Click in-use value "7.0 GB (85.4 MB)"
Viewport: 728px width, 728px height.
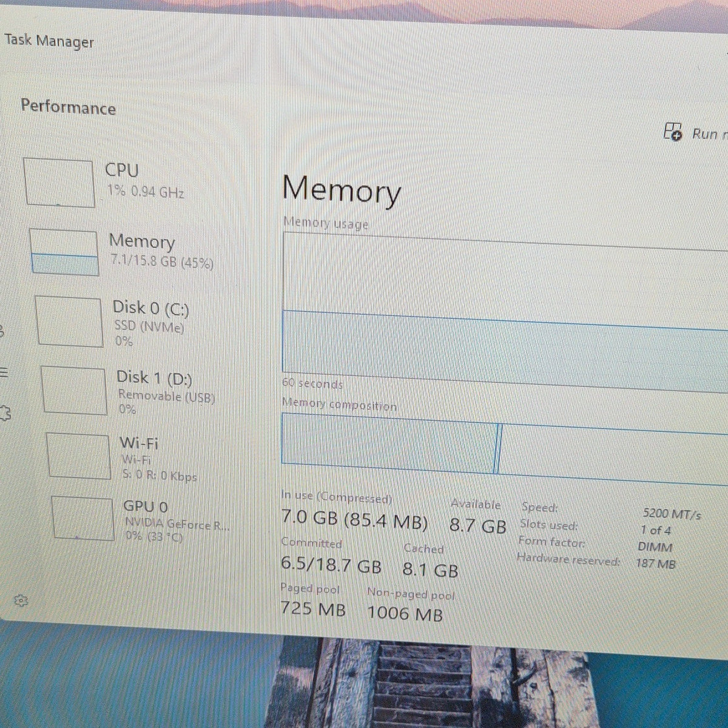coord(355,521)
